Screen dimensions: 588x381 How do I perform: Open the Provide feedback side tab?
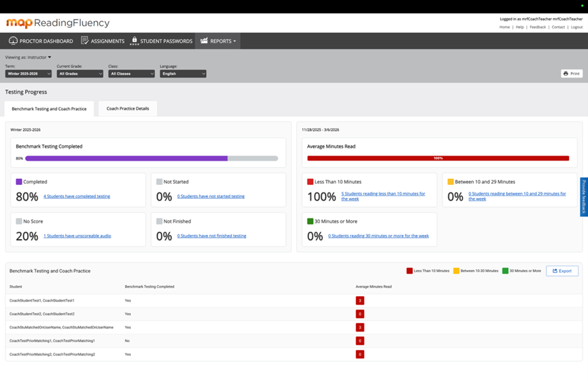point(584,197)
